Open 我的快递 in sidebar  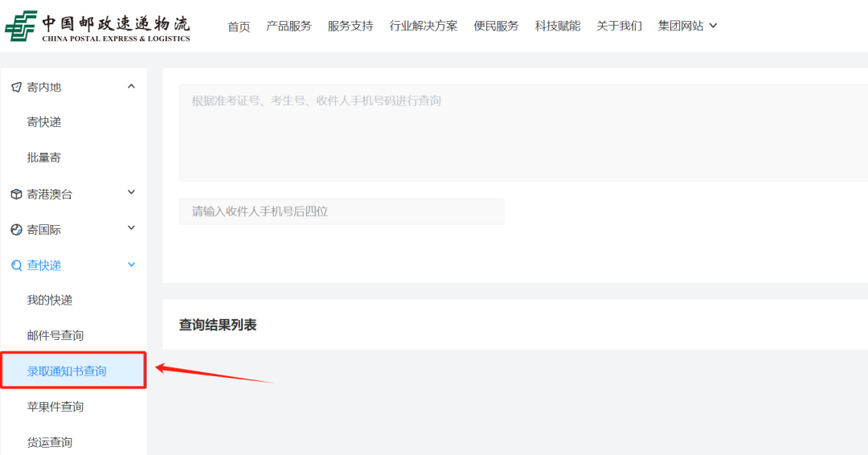click(x=50, y=300)
